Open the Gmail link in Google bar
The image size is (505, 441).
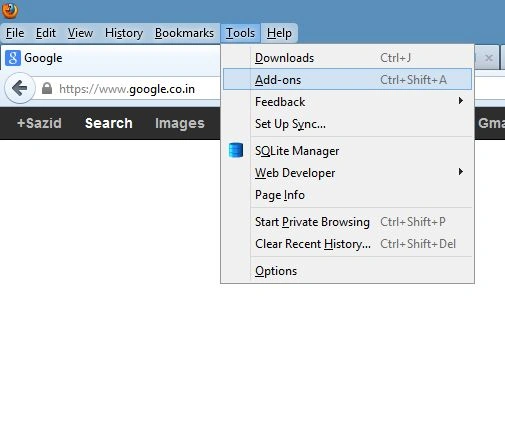click(491, 123)
